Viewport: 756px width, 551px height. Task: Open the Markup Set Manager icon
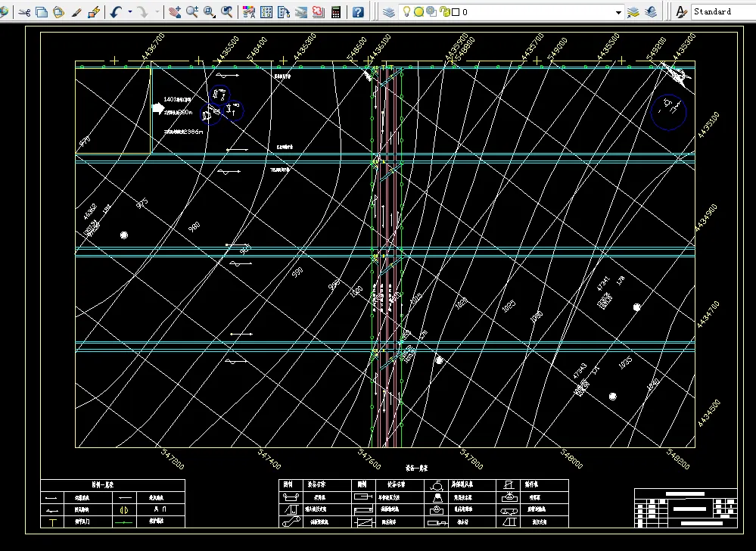[318, 12]
